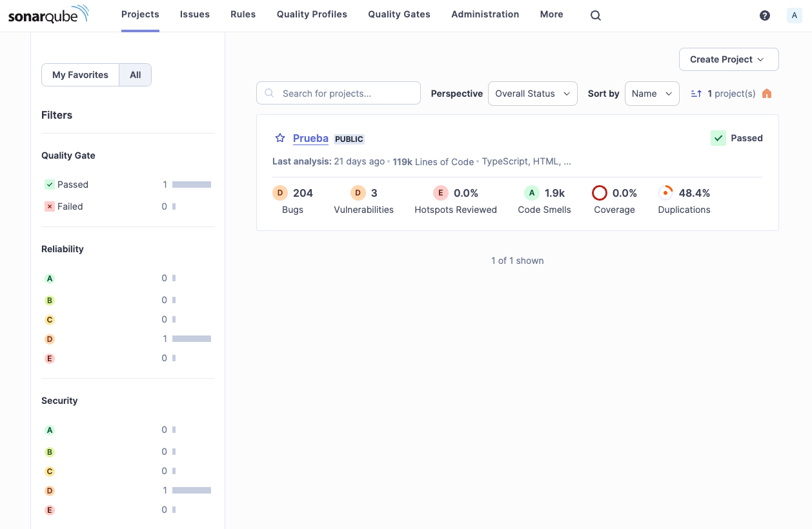Filter Reliability by rating D
Image resolution: width=812 pixels, height=529 pixels.
point(128,339)
